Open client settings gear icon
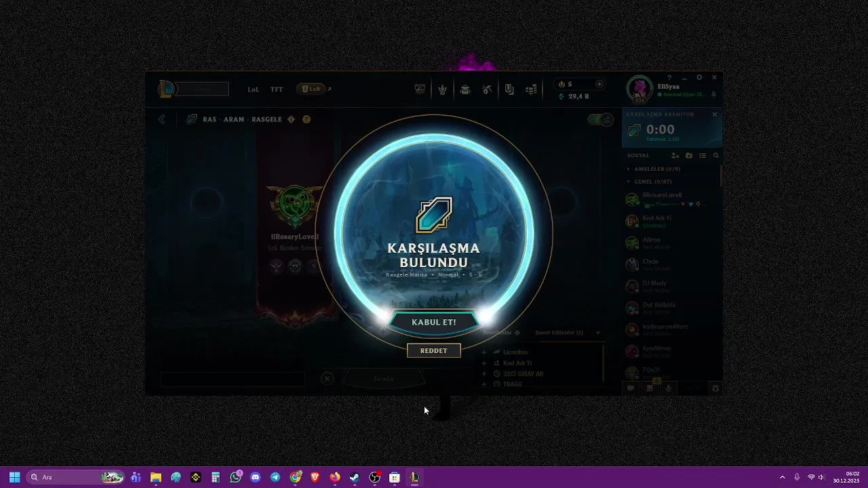Viewport: 868px width, 488px height. (x=699, y=78)
